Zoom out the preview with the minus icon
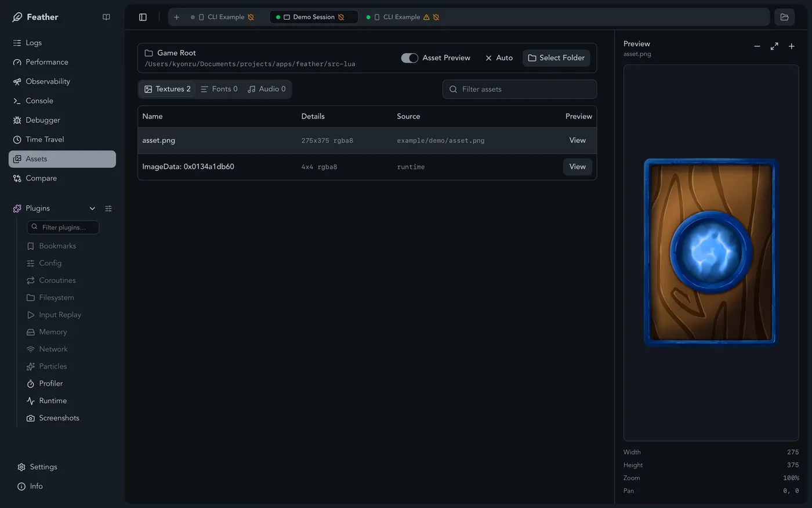 pyautogui.click(x=757, y=46)
